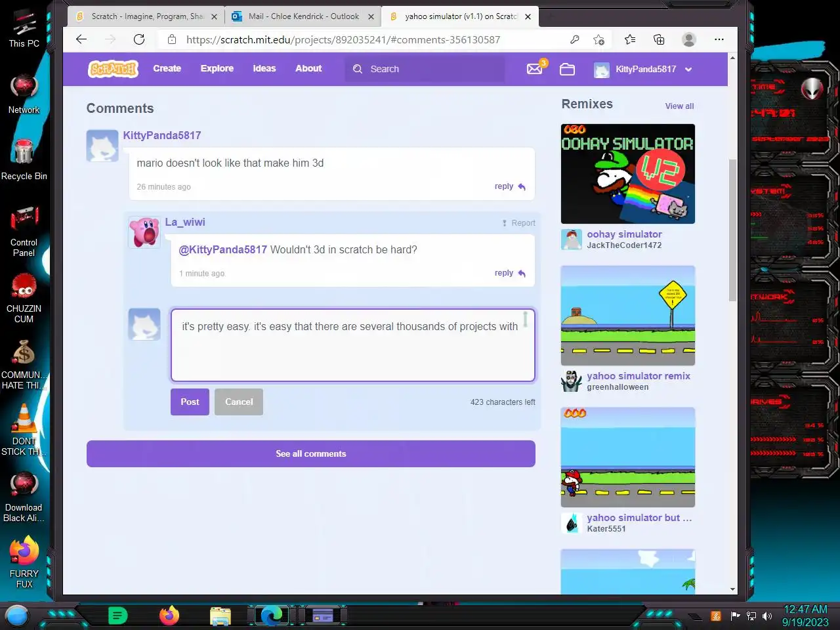Click the reply comment text box

(x=353, y=345)
